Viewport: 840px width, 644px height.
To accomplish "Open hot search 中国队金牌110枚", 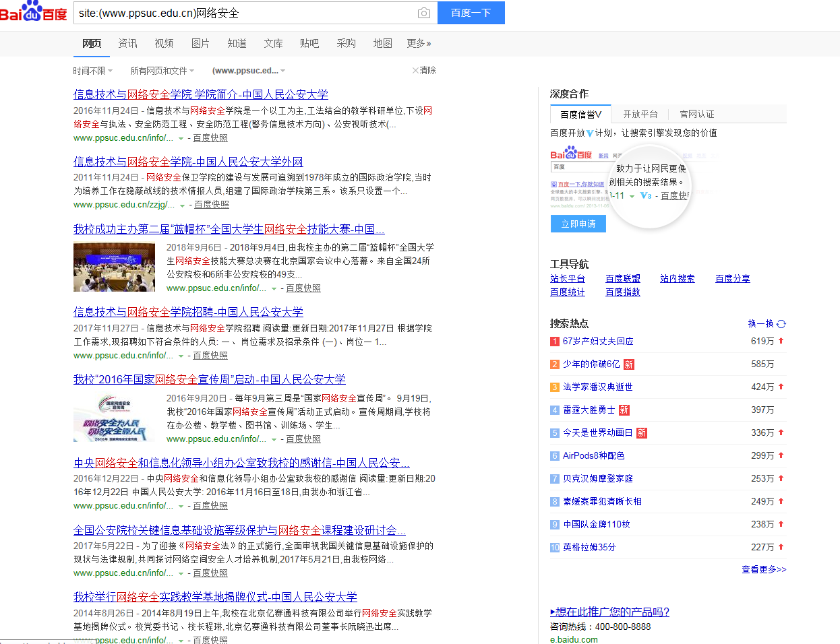I will coord(597,525).
